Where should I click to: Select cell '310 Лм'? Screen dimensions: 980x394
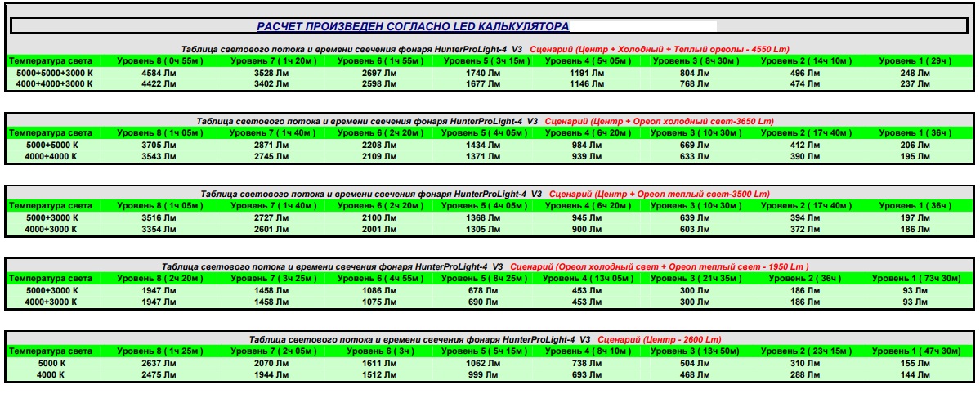pos(807,364)
